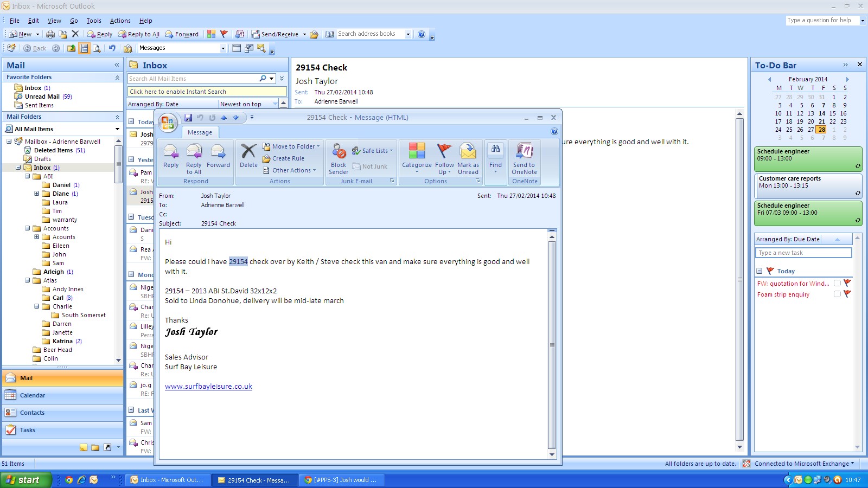Click the blue Help icon in the main toolbar
This screenshot has height=488, width=868.
tap(422, 34)
